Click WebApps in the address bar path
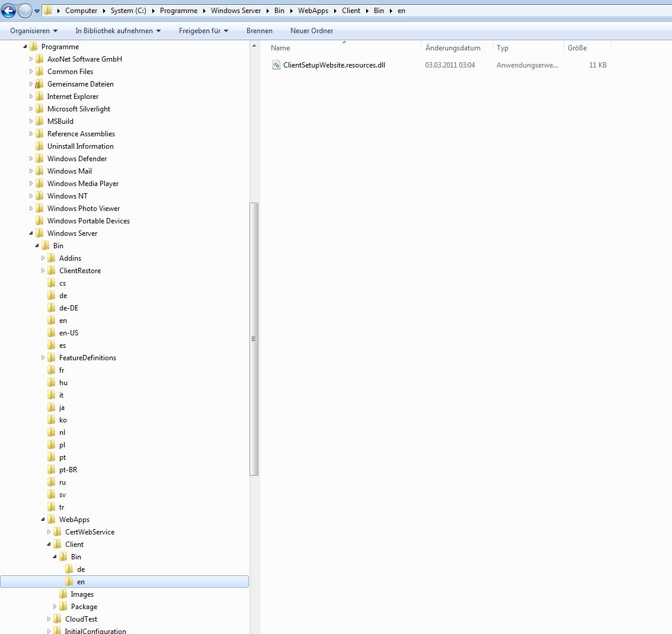The height and width of the screenshot is (634, 672). 312,11
